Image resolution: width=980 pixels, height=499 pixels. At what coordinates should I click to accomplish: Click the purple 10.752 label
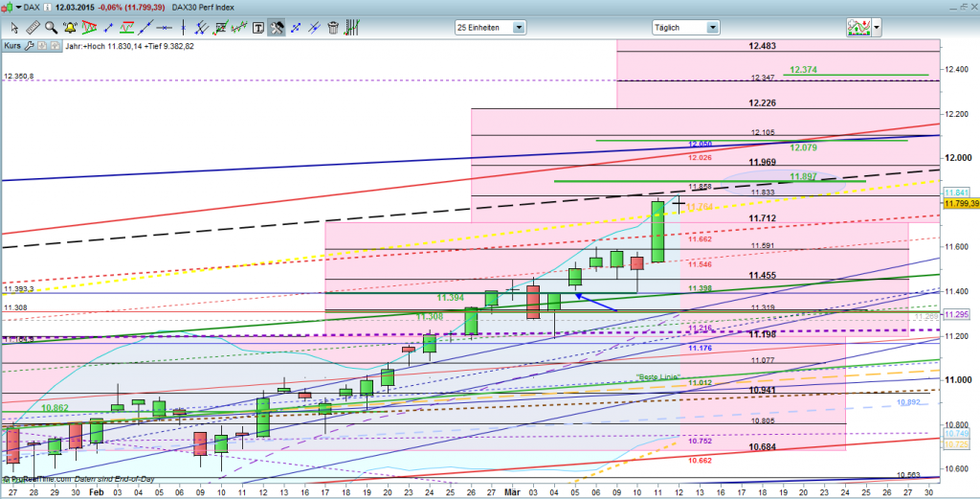coord(700,441)
